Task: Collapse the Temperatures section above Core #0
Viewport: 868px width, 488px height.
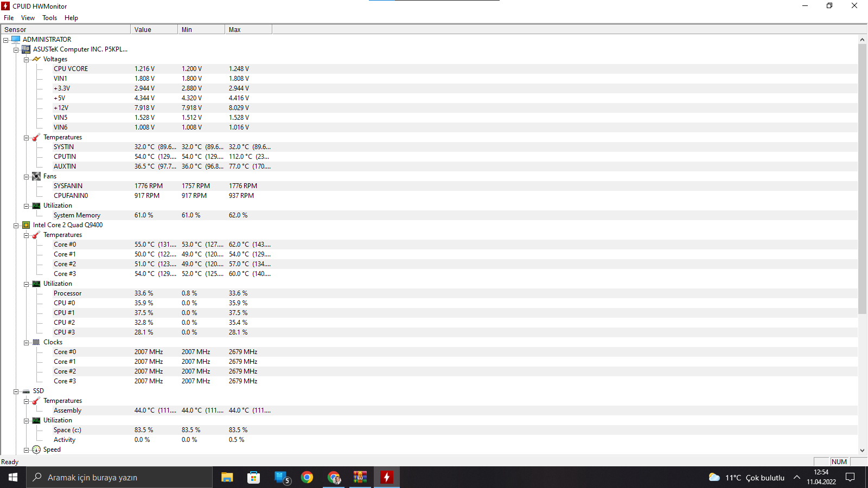Action: coord(26,235)
